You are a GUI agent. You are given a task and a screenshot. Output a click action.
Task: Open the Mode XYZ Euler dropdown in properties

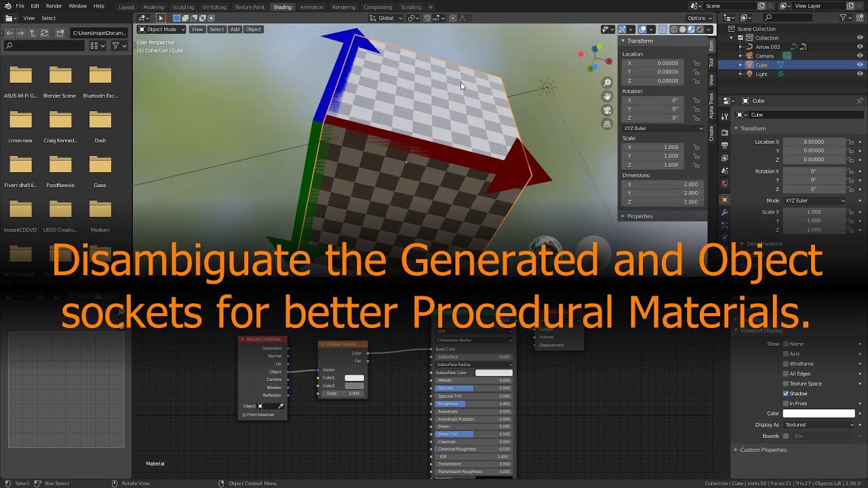(x=815, y=201)
